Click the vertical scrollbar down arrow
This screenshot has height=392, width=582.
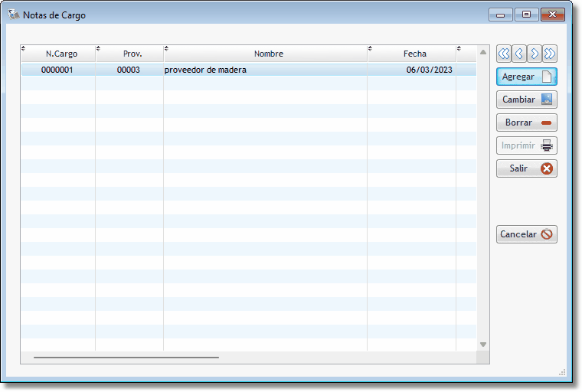(x=483, y=345)
